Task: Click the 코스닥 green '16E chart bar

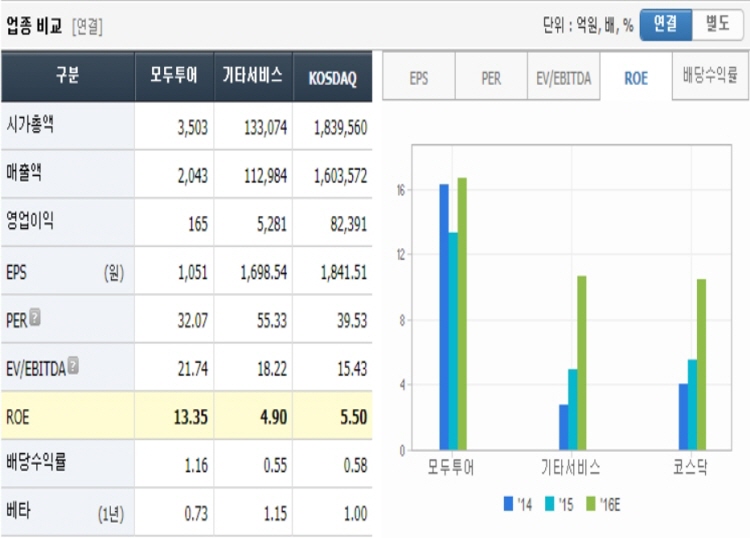Action: [x=701, y=364]
